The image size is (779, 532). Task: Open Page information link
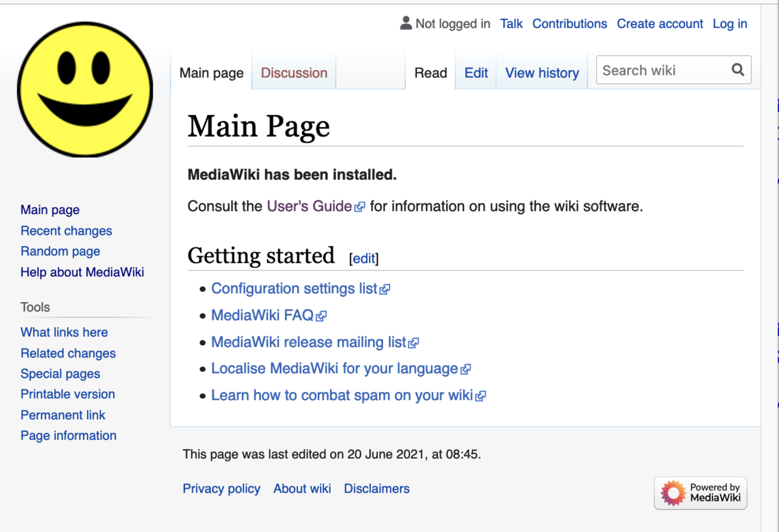pyautogui.click(x=68, y=435)
